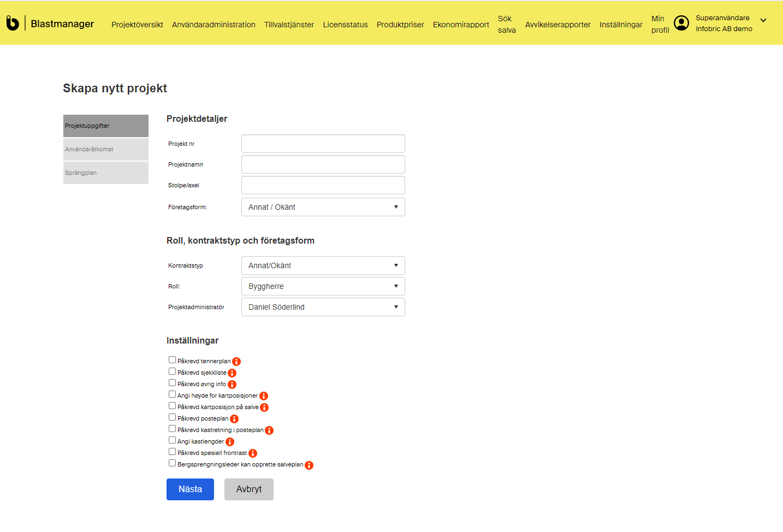
Task: Open Min profil
Action: 660,25
